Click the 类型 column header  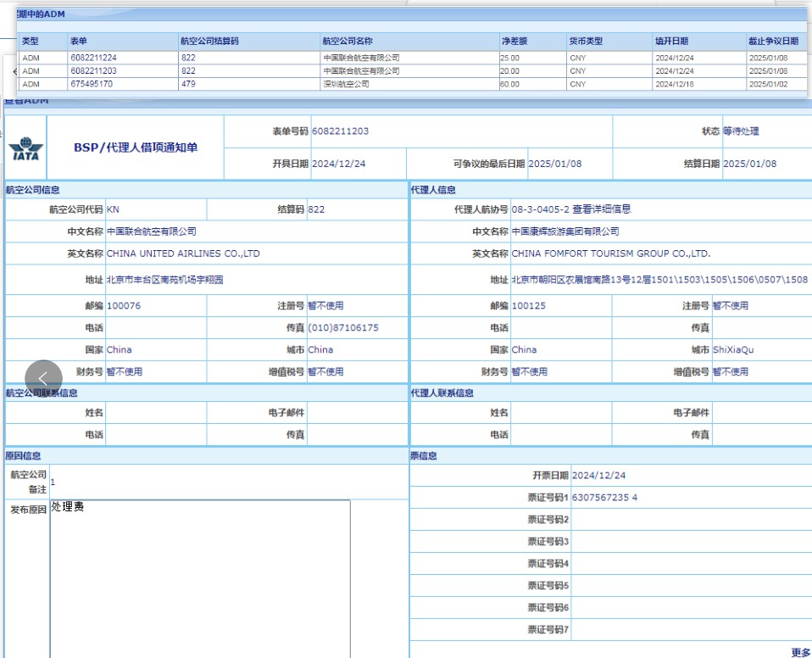31,42
